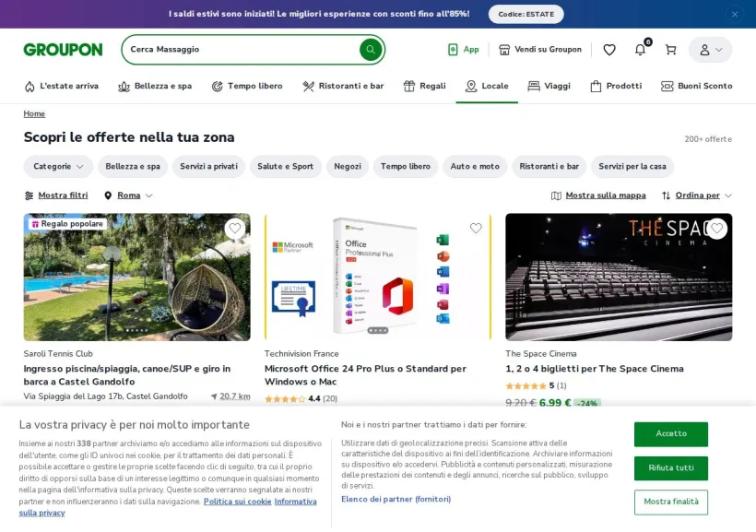Filter by Negozi chip
Image resolution: width=756 pixels, height=532 pixels.
pos(348,166)
